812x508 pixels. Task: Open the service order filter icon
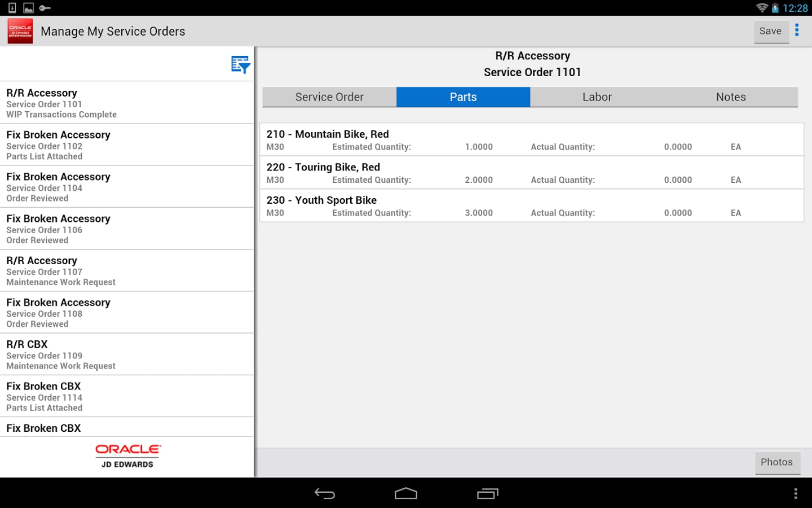coord(241,64)
